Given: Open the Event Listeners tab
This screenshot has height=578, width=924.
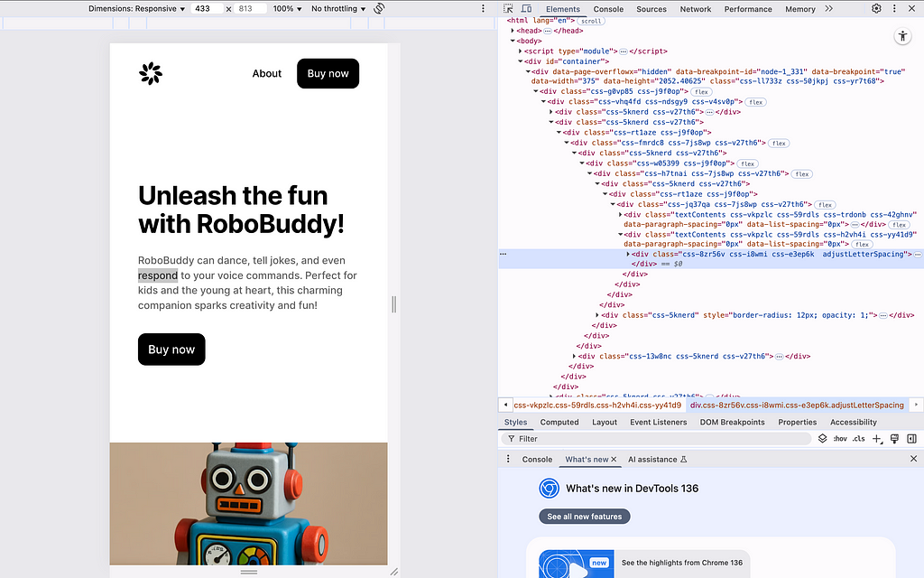Looking at the screenshot, I should pyautogui.click(x=658, y=423).
